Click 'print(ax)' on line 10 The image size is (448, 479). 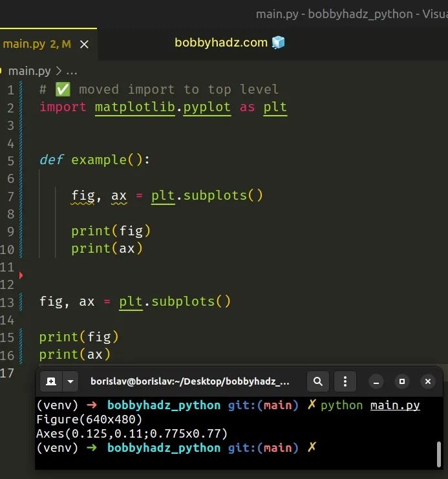107,248
